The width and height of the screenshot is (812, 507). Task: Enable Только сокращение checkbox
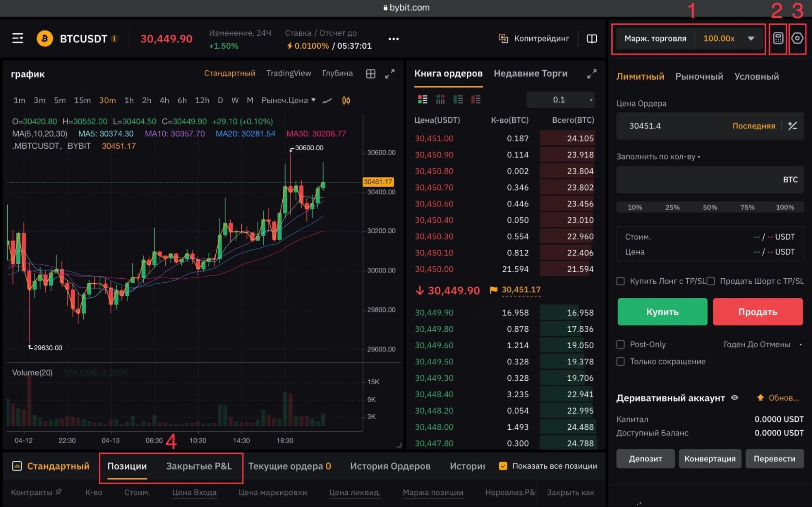point(620,362)
